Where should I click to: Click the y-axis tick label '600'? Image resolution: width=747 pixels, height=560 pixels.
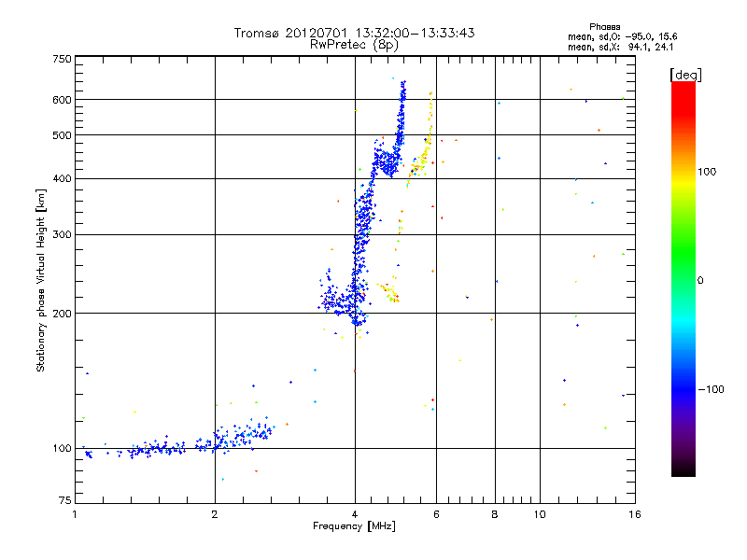pos(63,100)
